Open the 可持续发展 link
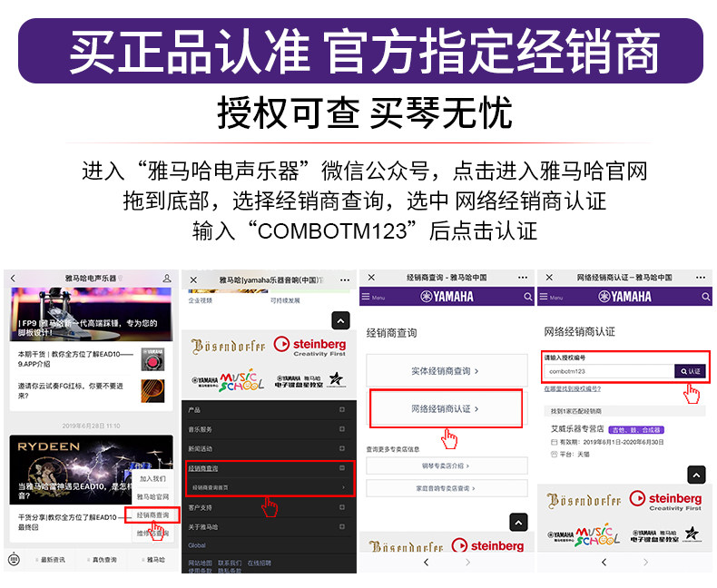The height and width of the screenshot is (588, 717). coord(285,301)
